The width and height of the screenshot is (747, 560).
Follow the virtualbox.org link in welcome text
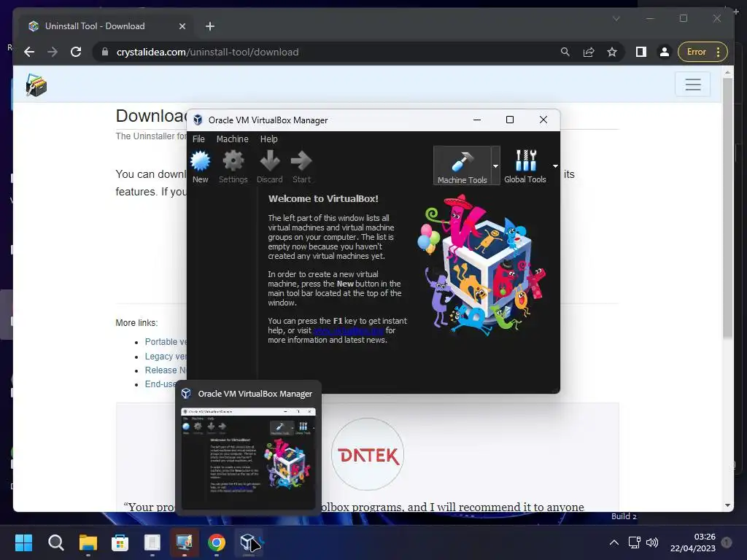tap(349, 330)
